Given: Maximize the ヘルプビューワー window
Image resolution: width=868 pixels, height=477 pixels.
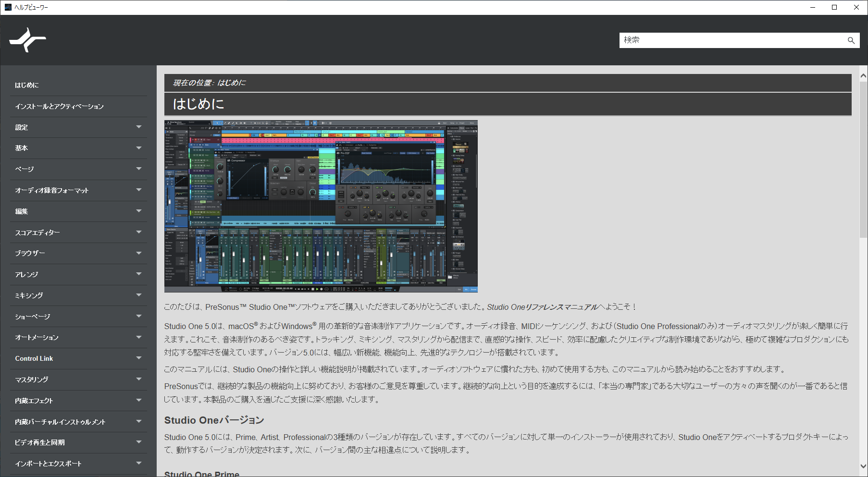Looking at the screenshot, I should pyautogui.click(x=834, y=7).
